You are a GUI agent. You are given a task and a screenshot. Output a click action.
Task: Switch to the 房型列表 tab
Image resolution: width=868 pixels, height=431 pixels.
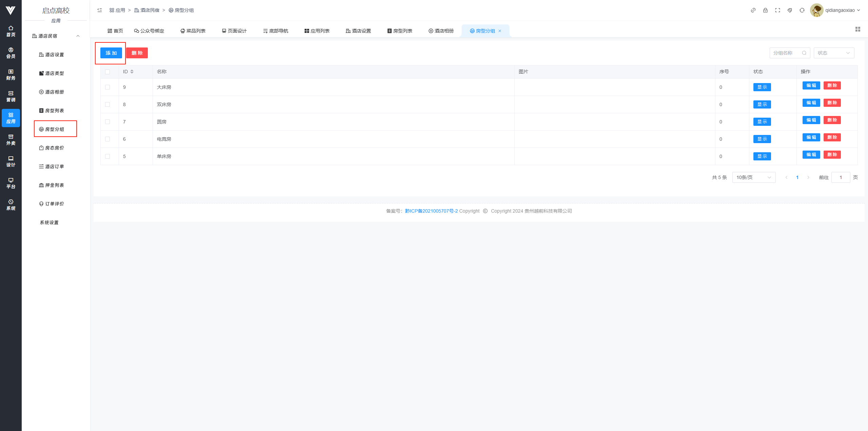[x=400, y=31]
